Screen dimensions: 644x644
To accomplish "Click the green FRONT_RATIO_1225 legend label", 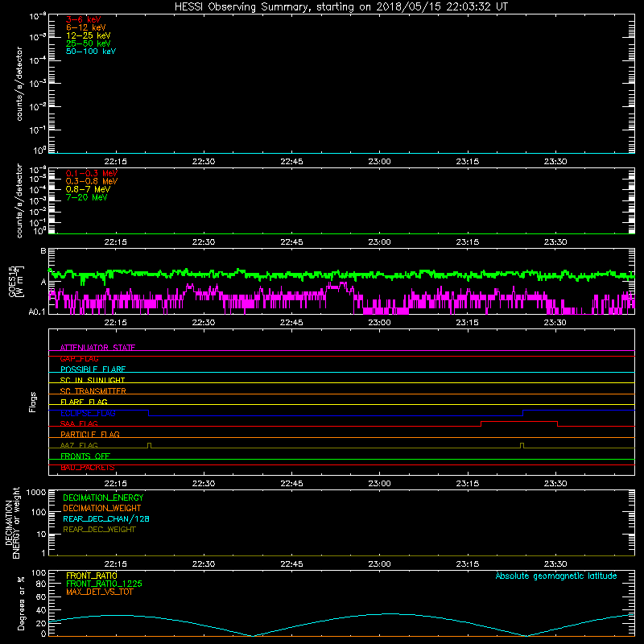I will point(104,584).
